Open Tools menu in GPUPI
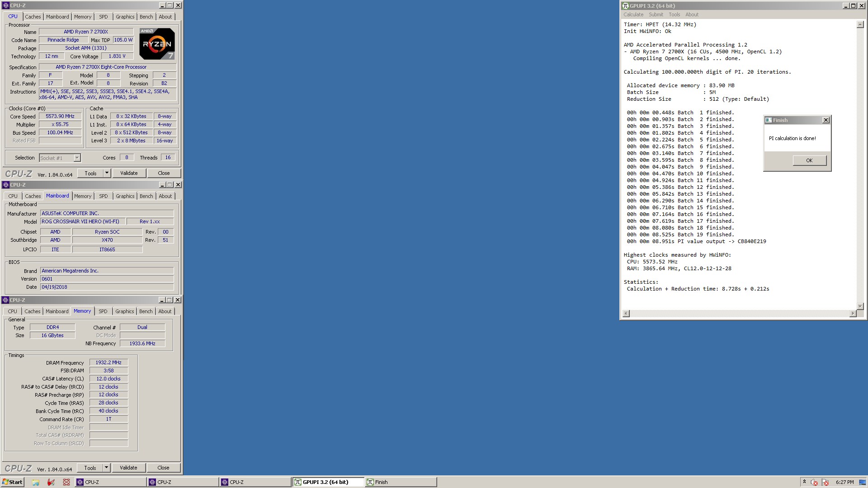Image resolution: width=868 pixels, height=488 pixels. pyautogui.click(x=675, y=14)
